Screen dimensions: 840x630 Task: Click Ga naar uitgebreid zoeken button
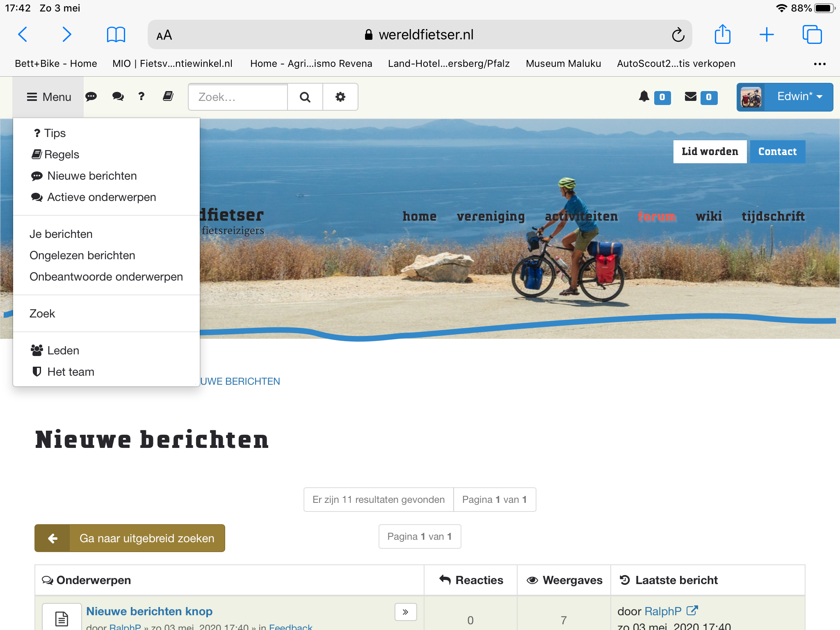tap(130, 538)
